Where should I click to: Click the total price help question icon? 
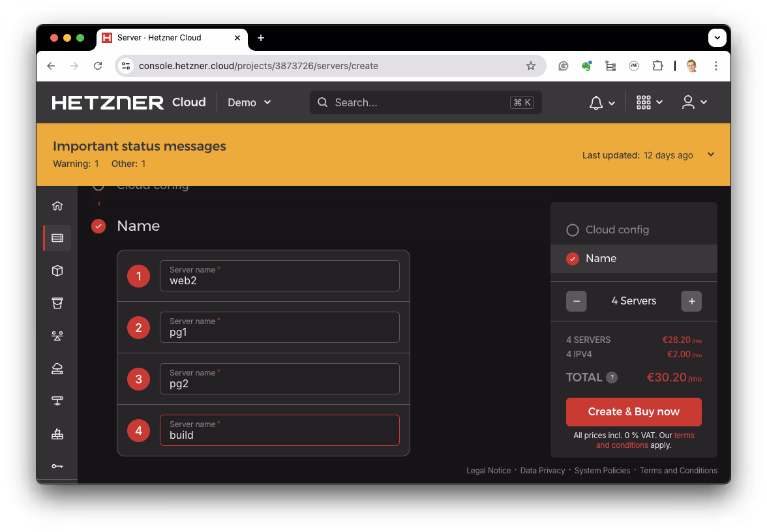coord(612,377)
